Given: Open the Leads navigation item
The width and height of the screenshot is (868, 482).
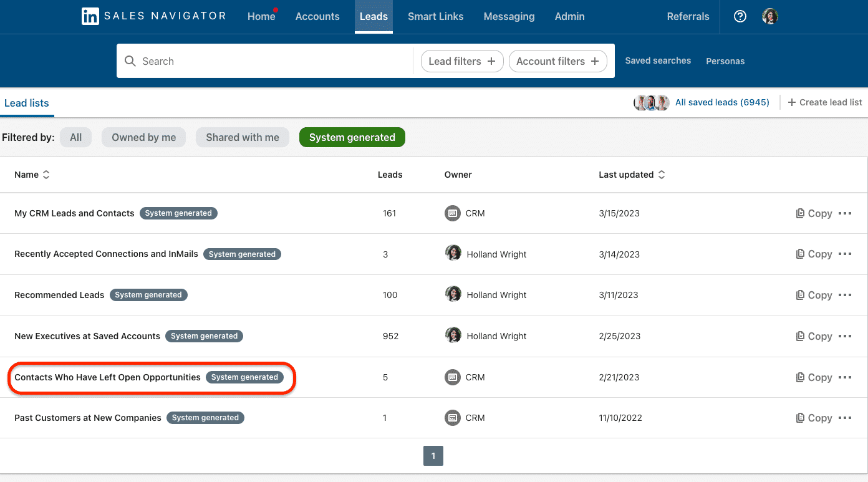Looking at the screenshot, I should click(x=374, y=17).
